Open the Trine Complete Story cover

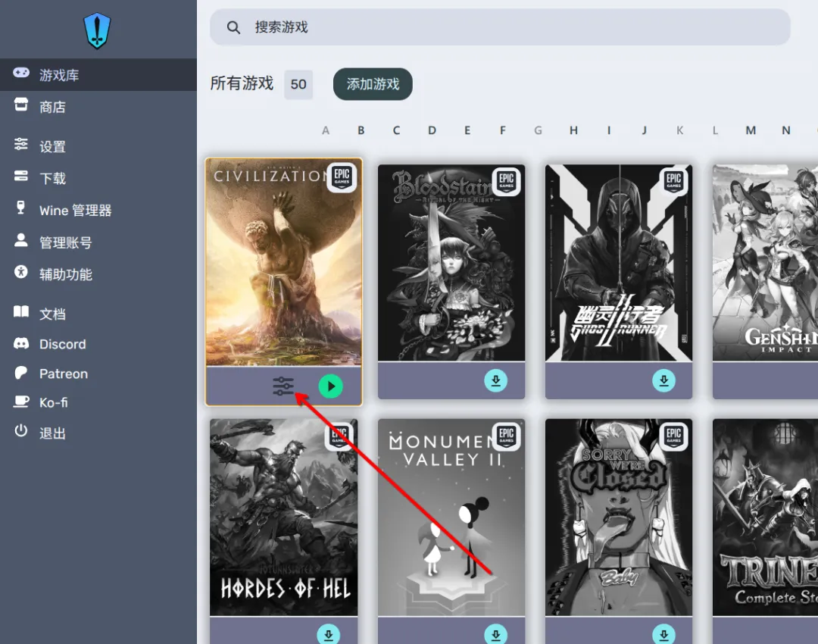click(x=765, y=517)
